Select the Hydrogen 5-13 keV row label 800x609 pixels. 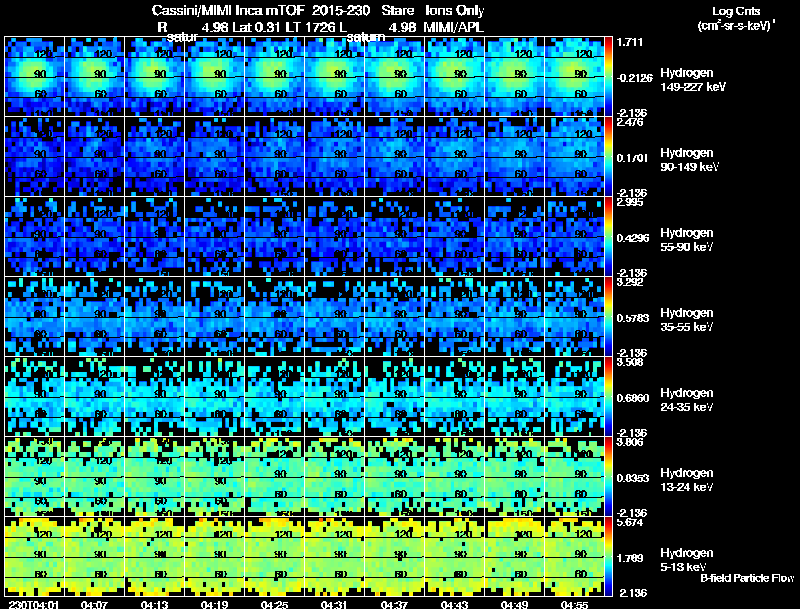tap(687, 560)
